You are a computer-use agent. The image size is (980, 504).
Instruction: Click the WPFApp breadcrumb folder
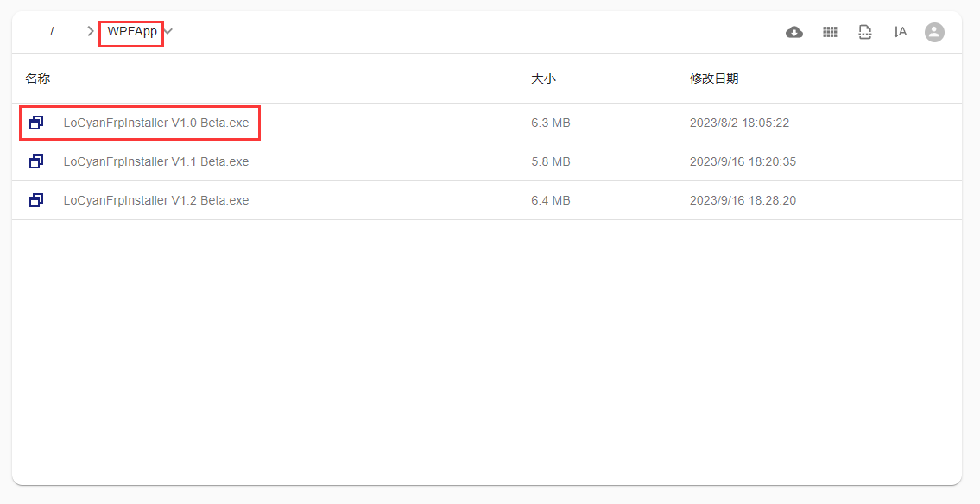pyautogui.click(x=132, y=31)
